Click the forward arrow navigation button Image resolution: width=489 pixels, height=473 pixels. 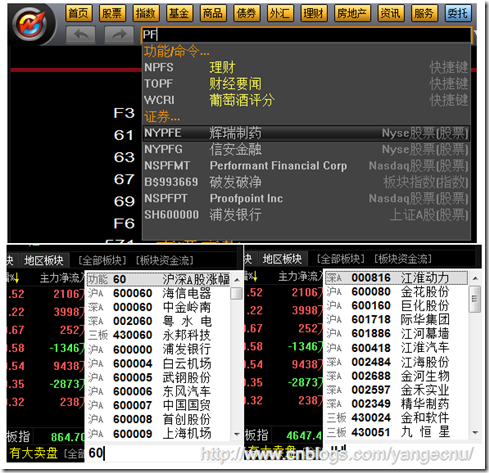click(x=119, y=34)
